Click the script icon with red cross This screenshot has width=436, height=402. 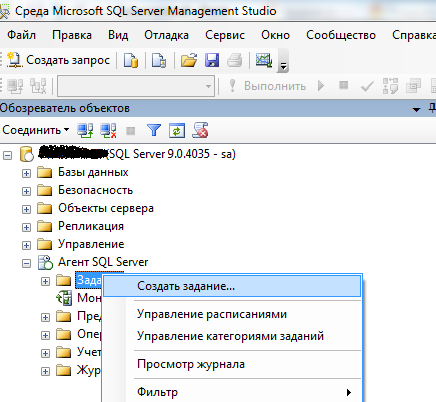pyautogui.click(x=200, y=130)
